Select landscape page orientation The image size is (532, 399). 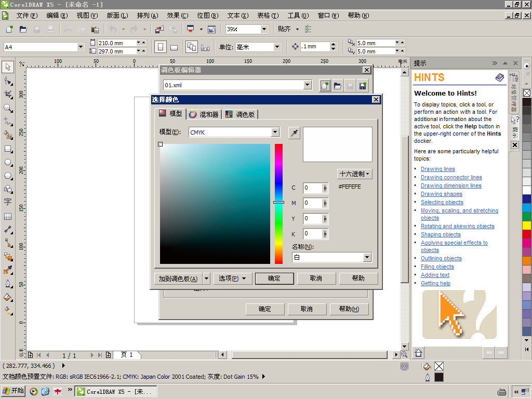click(174, 47)
